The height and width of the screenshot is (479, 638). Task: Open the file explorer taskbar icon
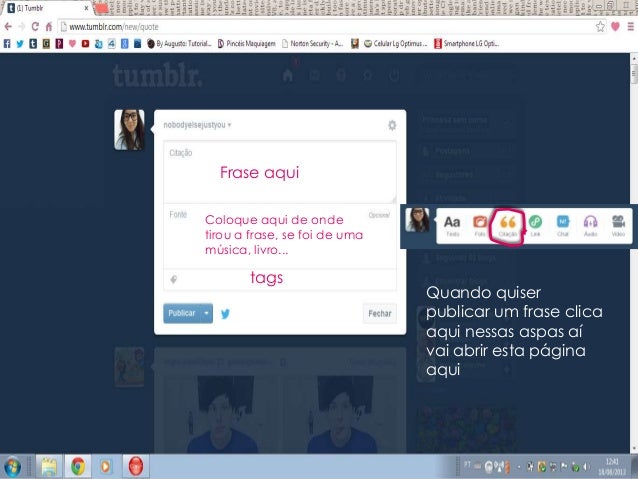coord(49,466)
